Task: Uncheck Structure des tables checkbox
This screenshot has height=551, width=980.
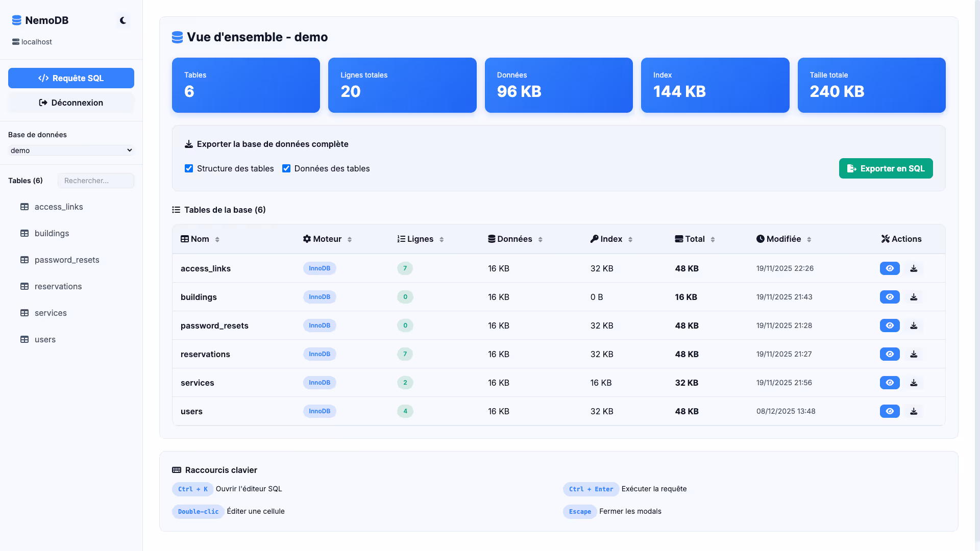Action: tap(189, 168)
